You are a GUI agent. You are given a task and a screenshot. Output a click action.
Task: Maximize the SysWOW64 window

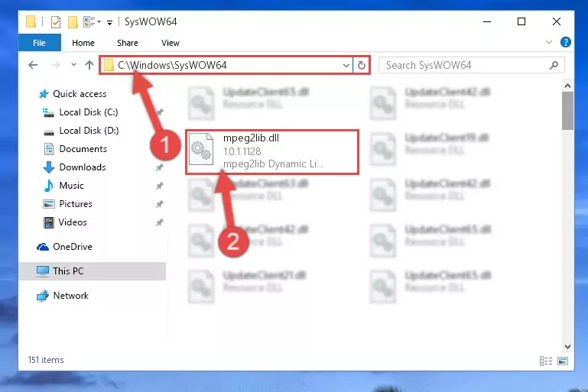click(x=521, y=21)
